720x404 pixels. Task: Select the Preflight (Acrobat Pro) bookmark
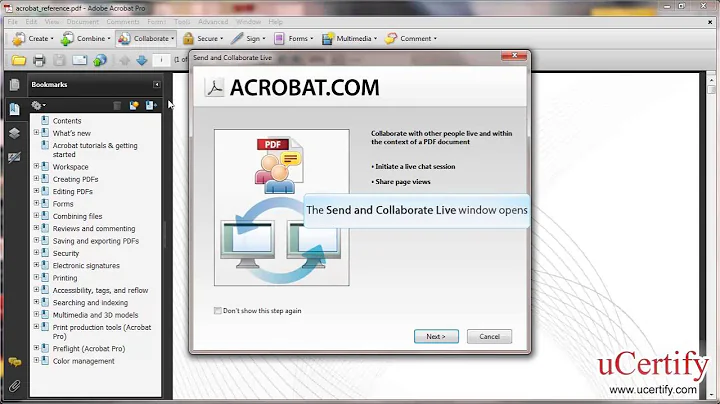(89, 349)
